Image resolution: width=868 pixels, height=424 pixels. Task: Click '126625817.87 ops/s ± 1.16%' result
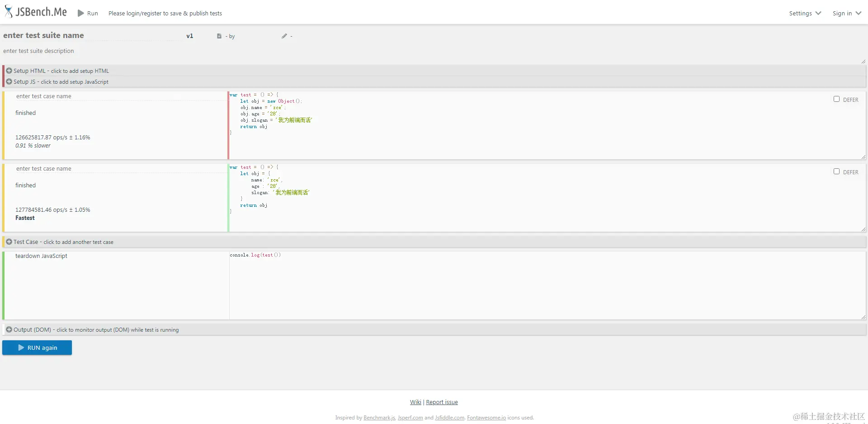(53, 138)
